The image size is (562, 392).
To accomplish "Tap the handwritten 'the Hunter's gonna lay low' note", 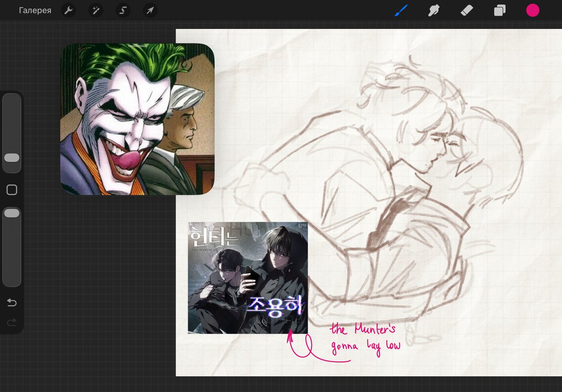I will pyautogui.click(x=365, y=338).
